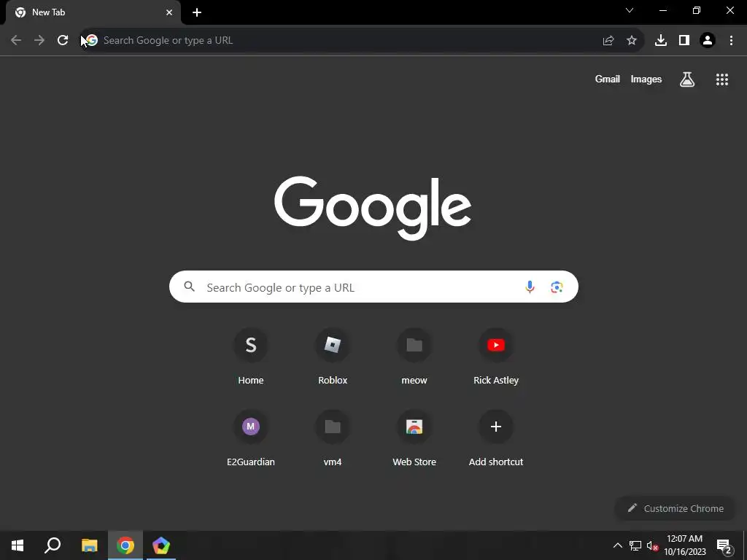Open the vm4 folder shortcut
This screenshot has height=560, width=747.
pos(333,438)
